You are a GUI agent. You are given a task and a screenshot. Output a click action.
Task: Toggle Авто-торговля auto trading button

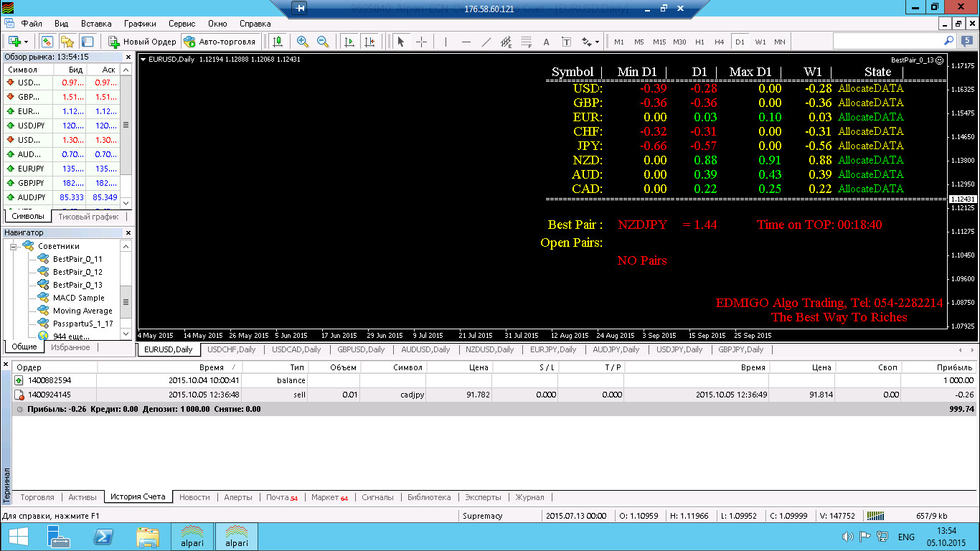[x=220, y=42]
